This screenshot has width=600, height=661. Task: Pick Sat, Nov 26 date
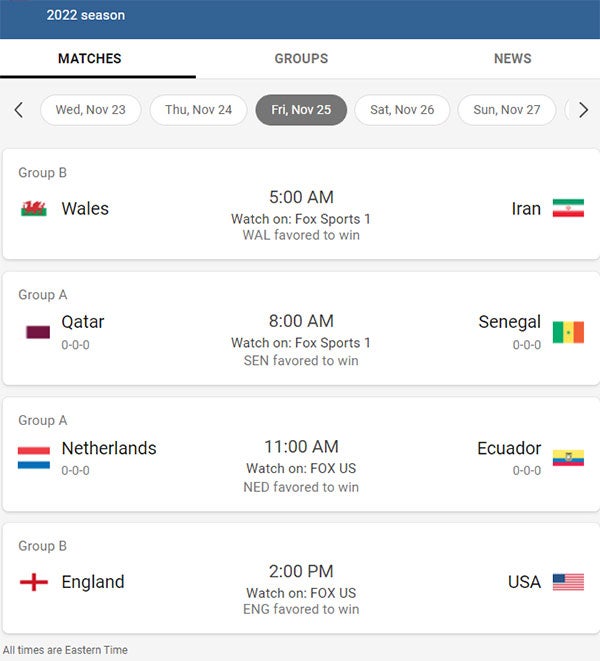[402, 110]
